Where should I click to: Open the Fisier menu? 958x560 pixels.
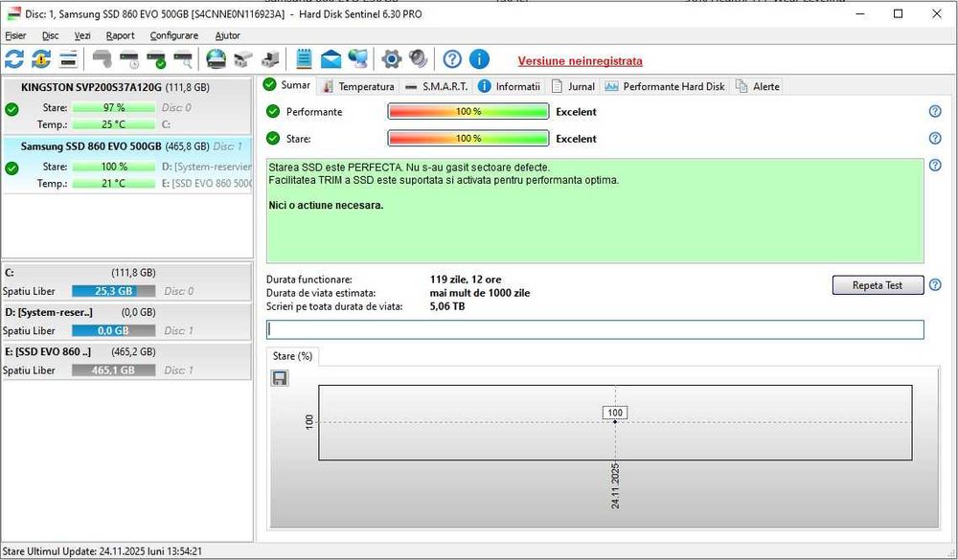(15, 35)
